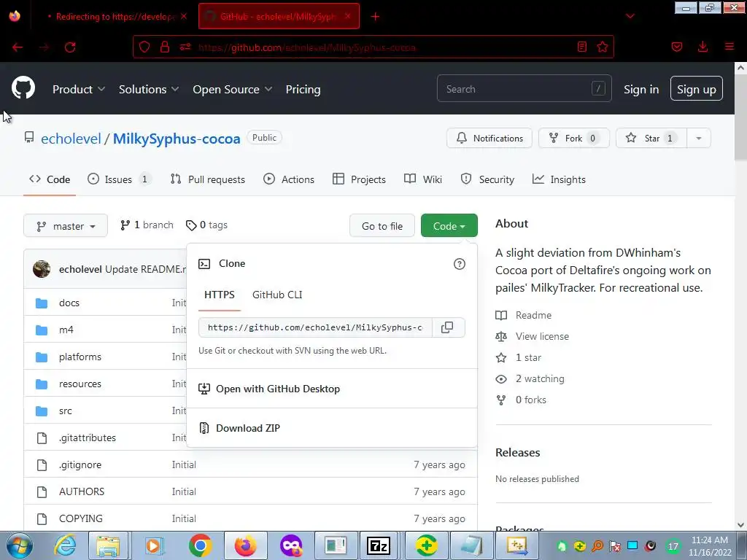This screenshot has width=747, height=560.
Task: Star the repository with Star button
Action: click(x=651, y=138)
